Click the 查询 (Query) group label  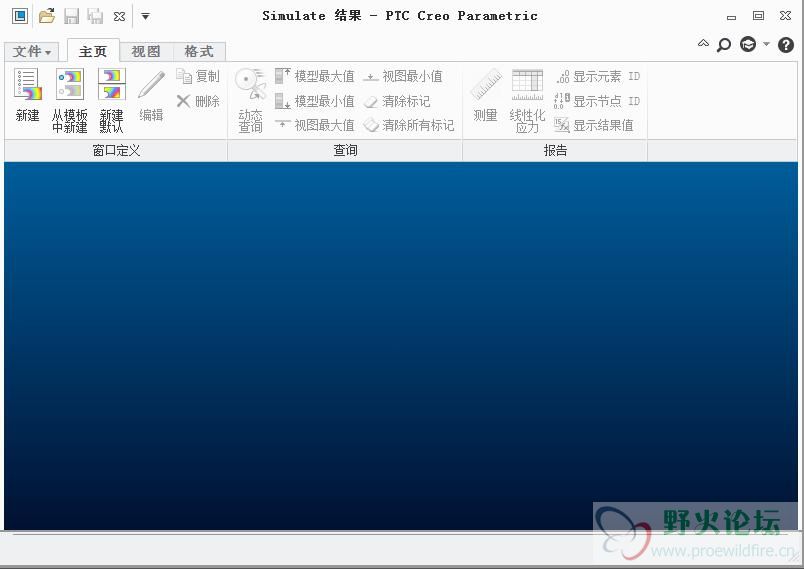[345, 150]
